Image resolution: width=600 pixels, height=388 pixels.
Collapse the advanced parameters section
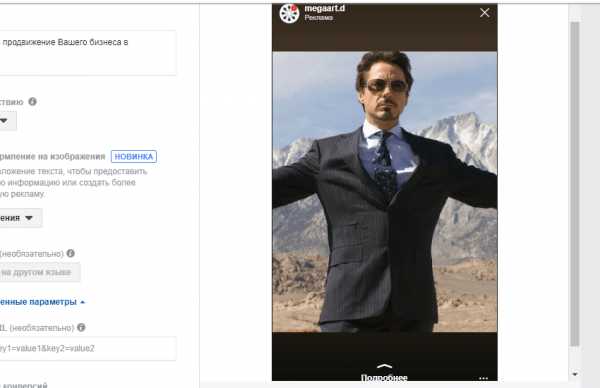(x=42, y=302)
